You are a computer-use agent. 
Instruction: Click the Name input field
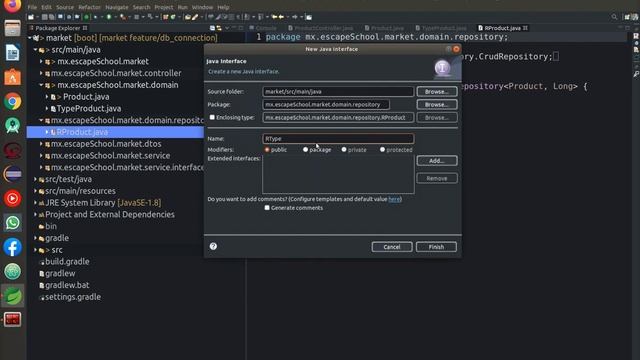pyautogui.click(x=338, y=139)
